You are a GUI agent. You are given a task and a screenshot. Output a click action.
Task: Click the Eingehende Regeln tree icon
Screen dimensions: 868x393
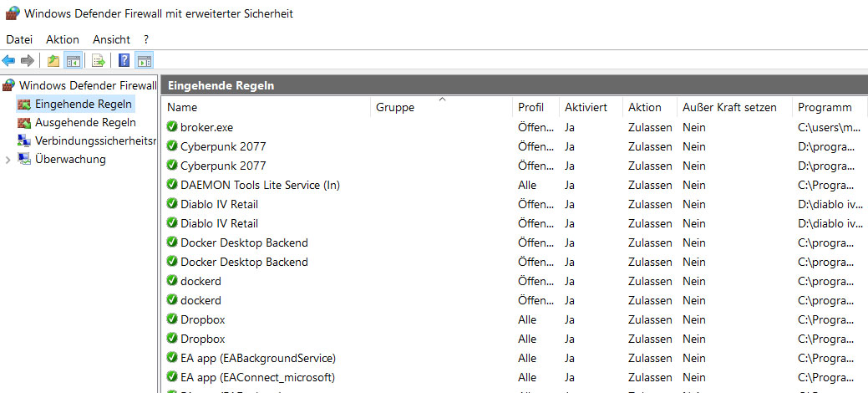(23, 104)
